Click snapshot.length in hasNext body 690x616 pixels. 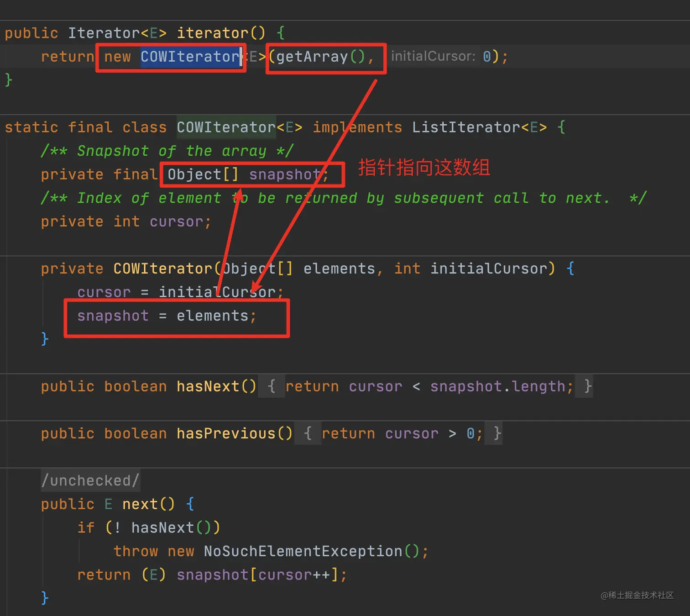(x=498, y=386)
